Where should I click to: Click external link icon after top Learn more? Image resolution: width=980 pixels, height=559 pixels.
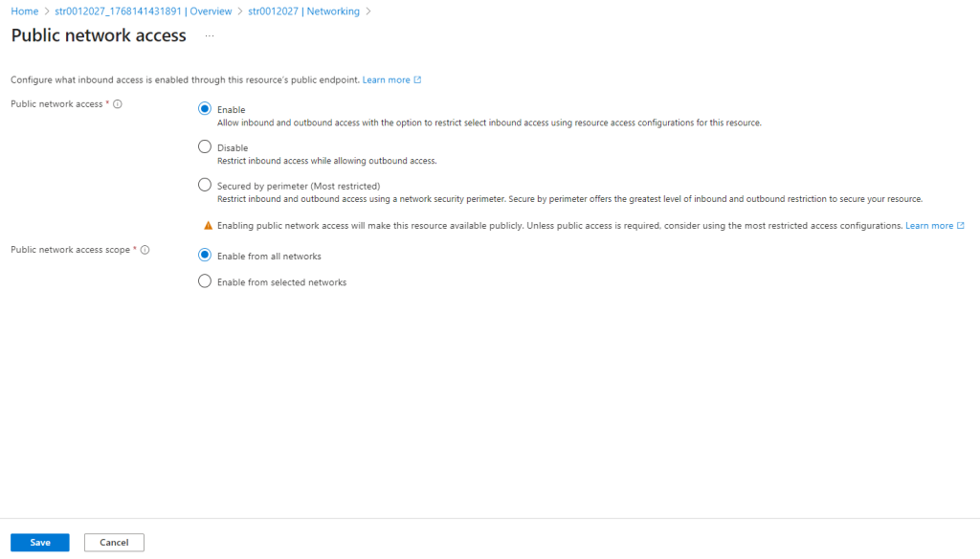(417, 80)
